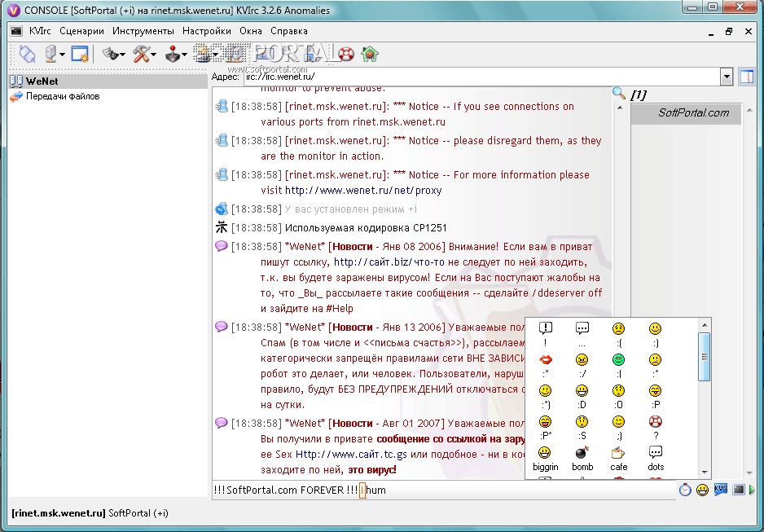Open the KVIrc menu
The image size is (764, 532).
(40, 31)
